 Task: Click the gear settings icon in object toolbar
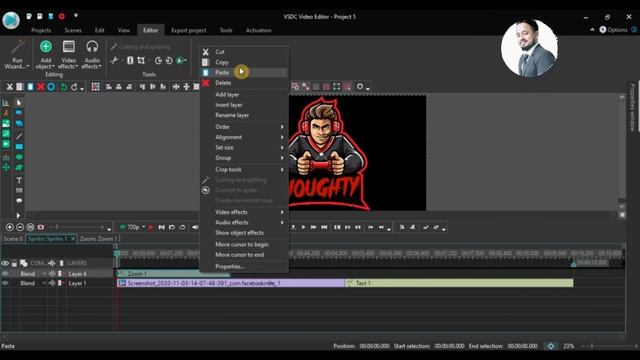(x=360, y=87)
